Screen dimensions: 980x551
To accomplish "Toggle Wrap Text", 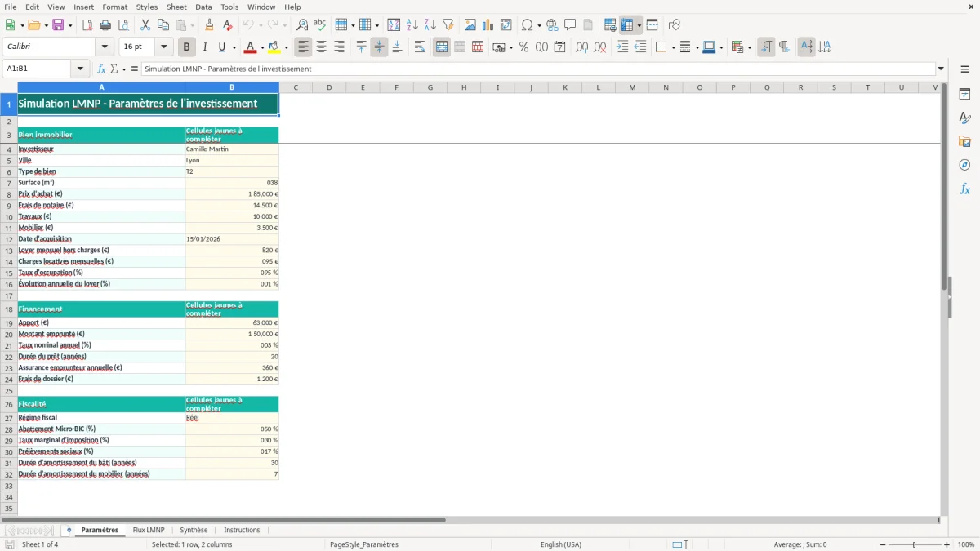I will coord(420,47).
